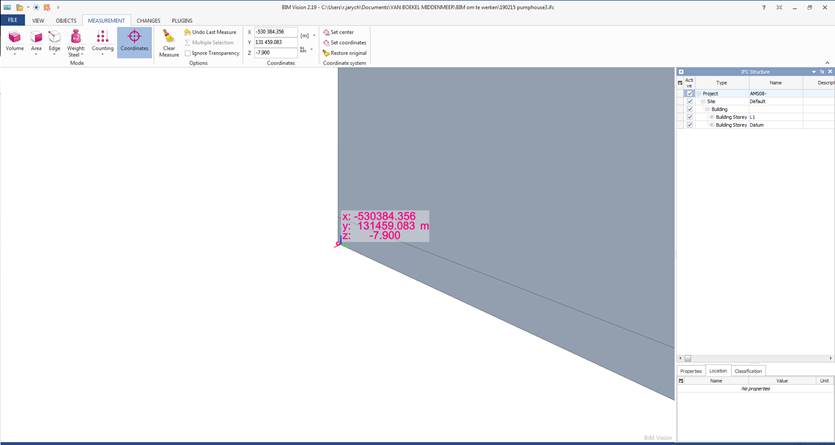Open the decimal precision dropdown
The height and width of the screenshot is (445, 835).
312,50
